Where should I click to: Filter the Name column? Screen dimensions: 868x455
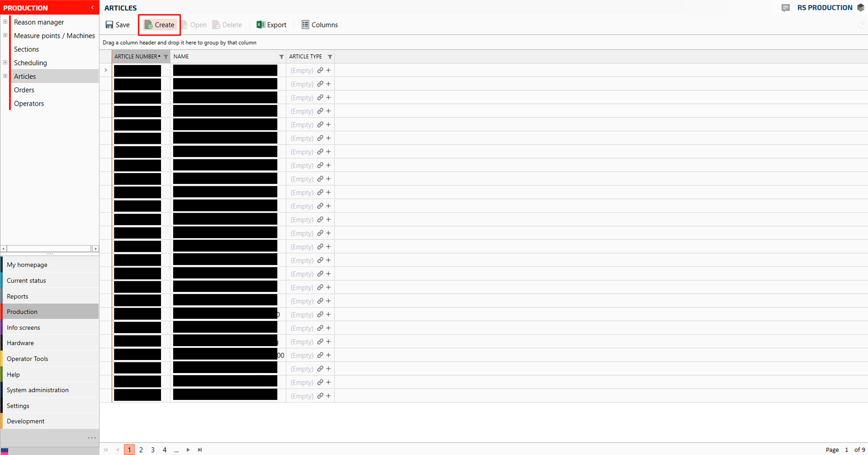click(x=281, y=57)
